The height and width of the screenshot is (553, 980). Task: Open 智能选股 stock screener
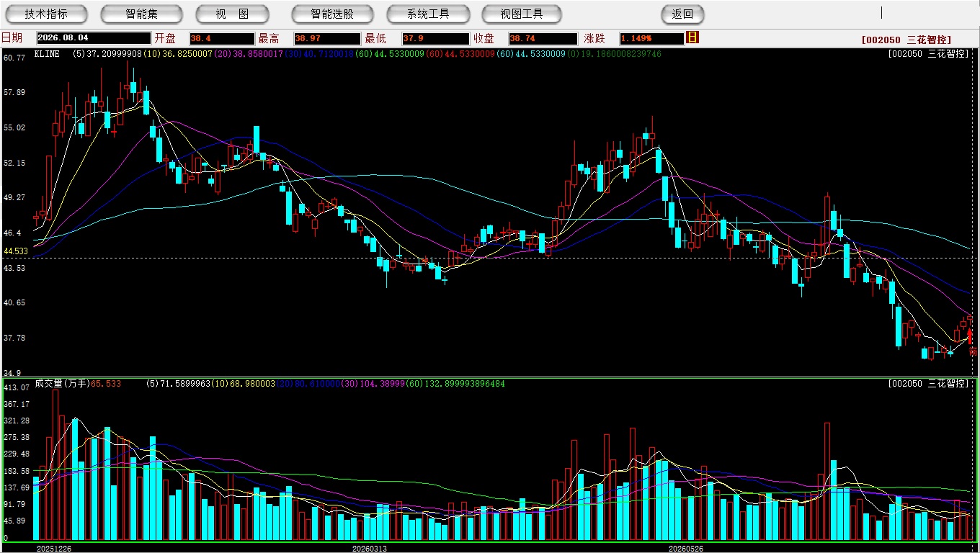332,14
